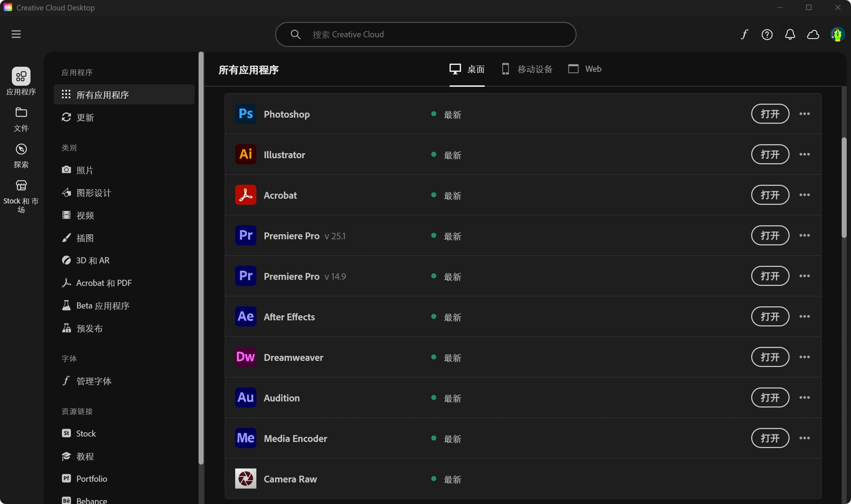Click 打开 button for Audition
This screenshot has height=504, width=851.
(x=770, y=397)
